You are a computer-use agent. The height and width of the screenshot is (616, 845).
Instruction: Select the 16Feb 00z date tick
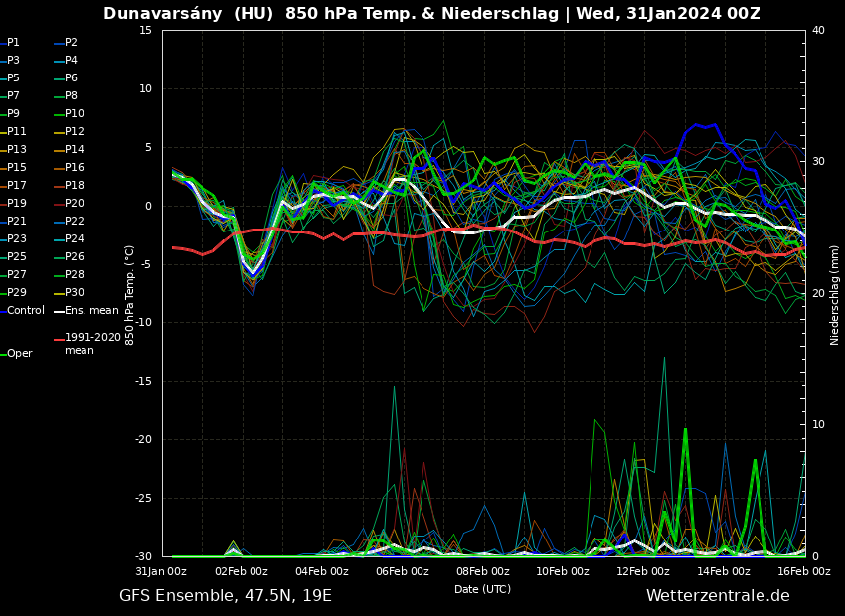coord(803,571)
